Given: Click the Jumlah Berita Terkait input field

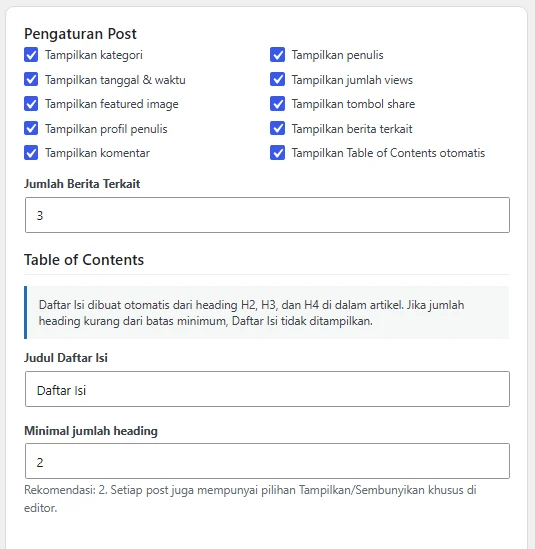Looking at the screenshot, I should 268,215.
